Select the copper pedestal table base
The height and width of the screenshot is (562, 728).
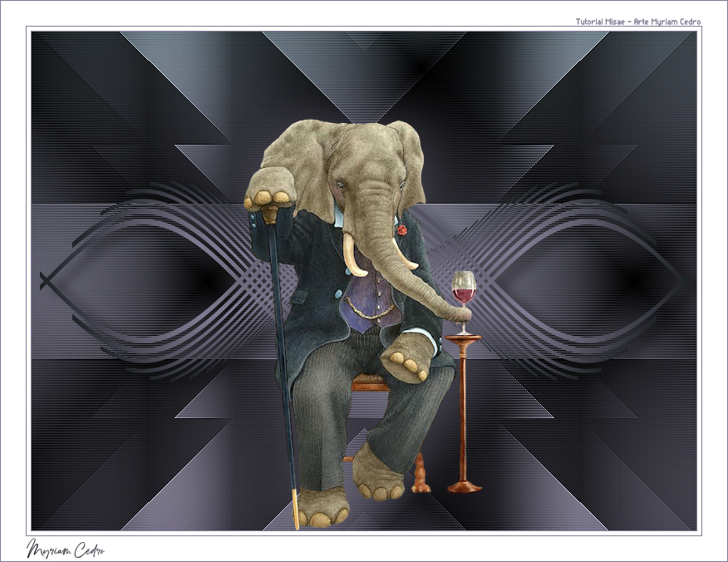pos(464,486)
